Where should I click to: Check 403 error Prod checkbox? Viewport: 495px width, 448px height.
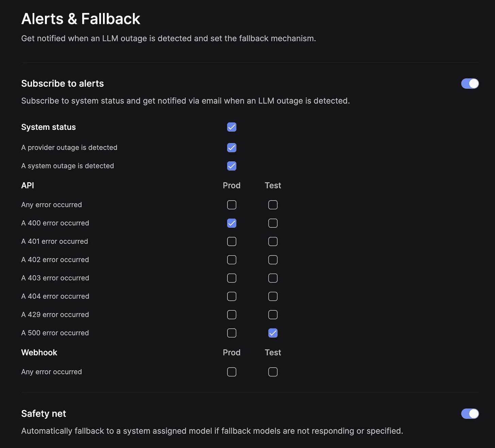tap(232, 278)
